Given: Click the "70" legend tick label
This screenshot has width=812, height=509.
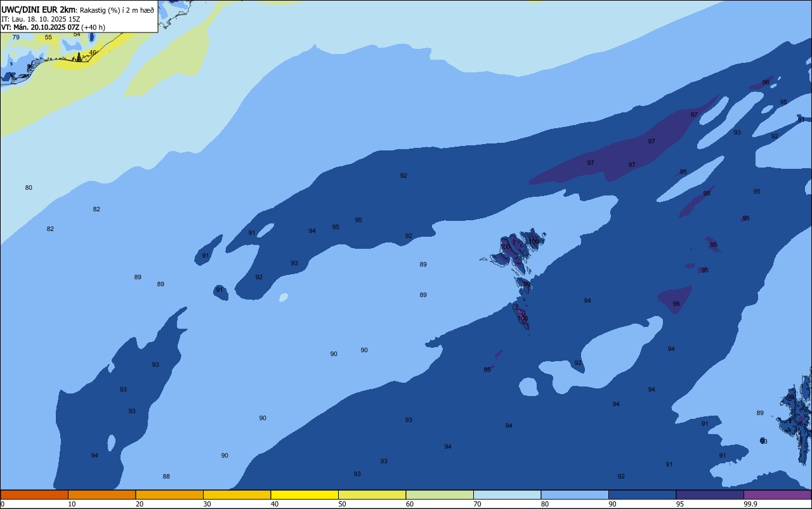Looking at the screenshot, I should coord(477,504).
